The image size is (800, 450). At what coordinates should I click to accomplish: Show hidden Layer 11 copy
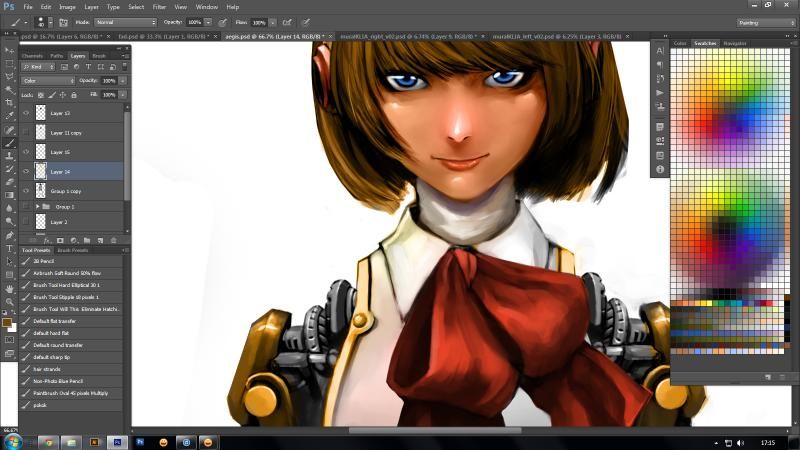click(x=26, y=133)
